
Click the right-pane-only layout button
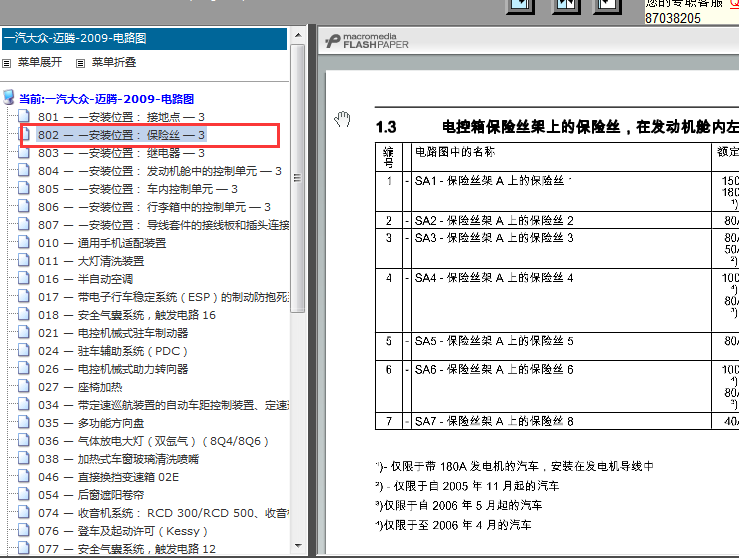(607, 7)
